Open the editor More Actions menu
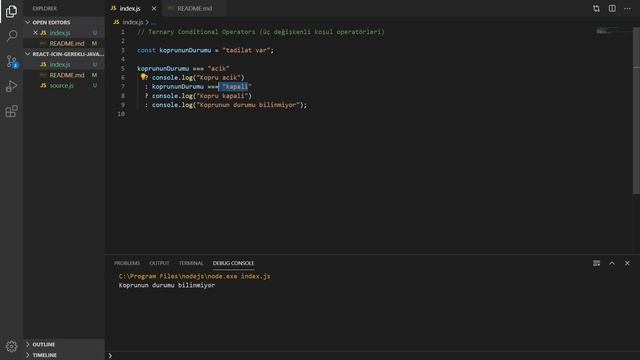This screenshot has width=640, height=360. click(x=627, y=8)
